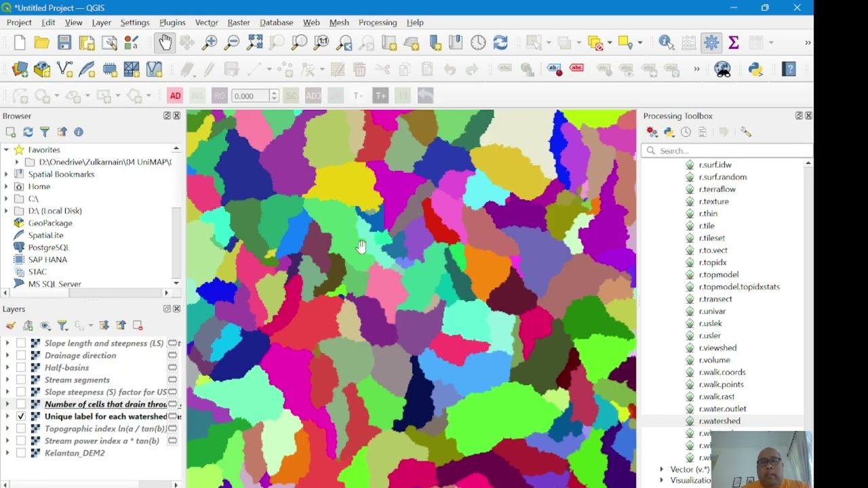Open Processing Toolbox history clock icon
This screenshot has height=488, width=868.
pyautogui.click(x=686, y=132)
